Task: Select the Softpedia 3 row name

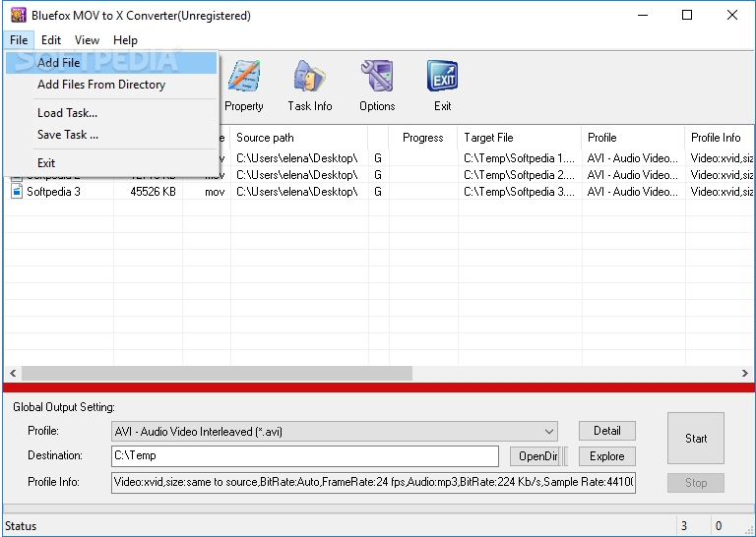Action: [x=53, y=192]
